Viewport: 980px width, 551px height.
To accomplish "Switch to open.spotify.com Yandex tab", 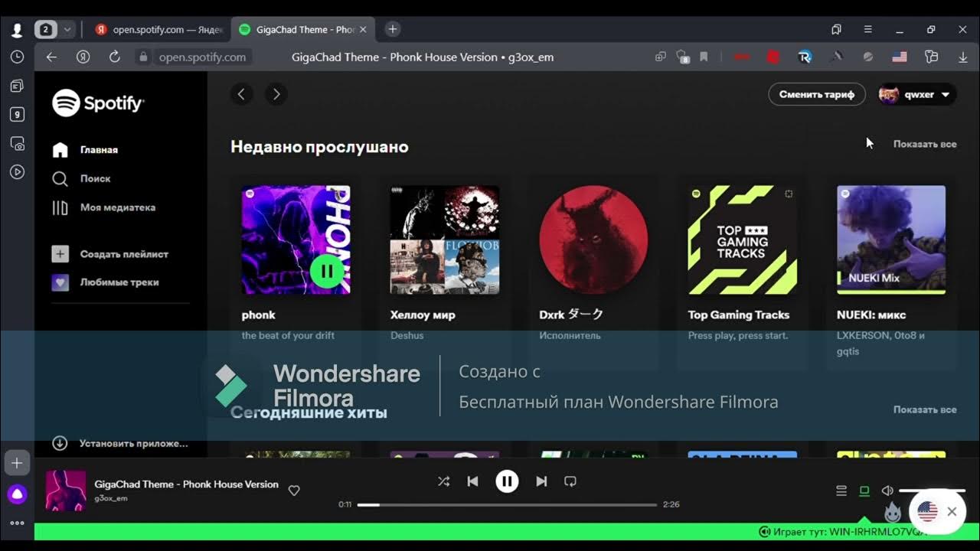I will (x=160, y=30).
